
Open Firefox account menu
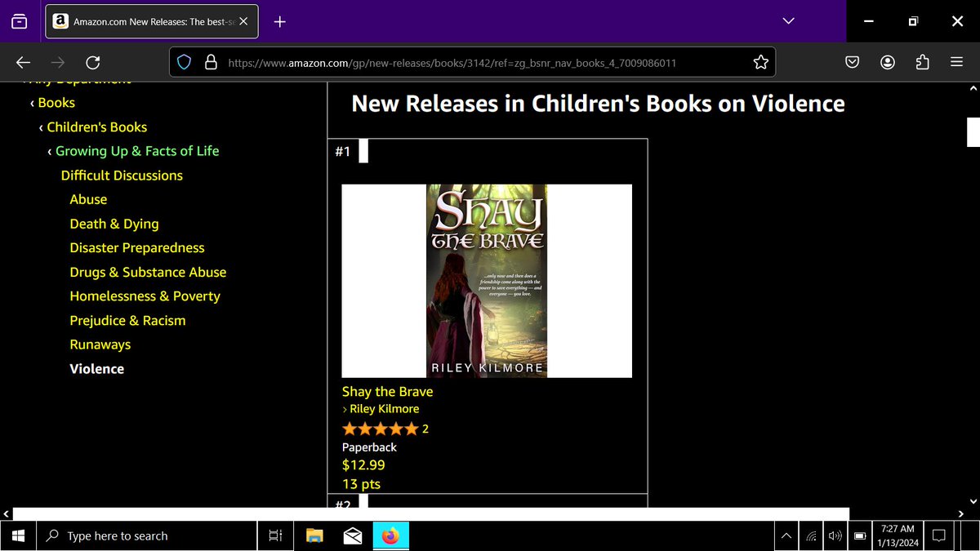coord(888,62)
